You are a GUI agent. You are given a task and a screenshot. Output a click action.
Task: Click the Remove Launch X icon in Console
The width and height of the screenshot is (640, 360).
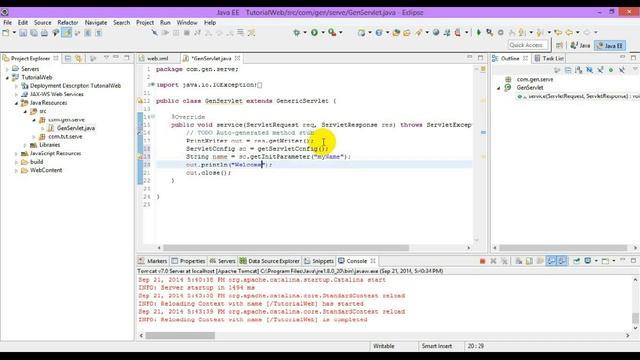pyautogui.click(x=493, y=261)
